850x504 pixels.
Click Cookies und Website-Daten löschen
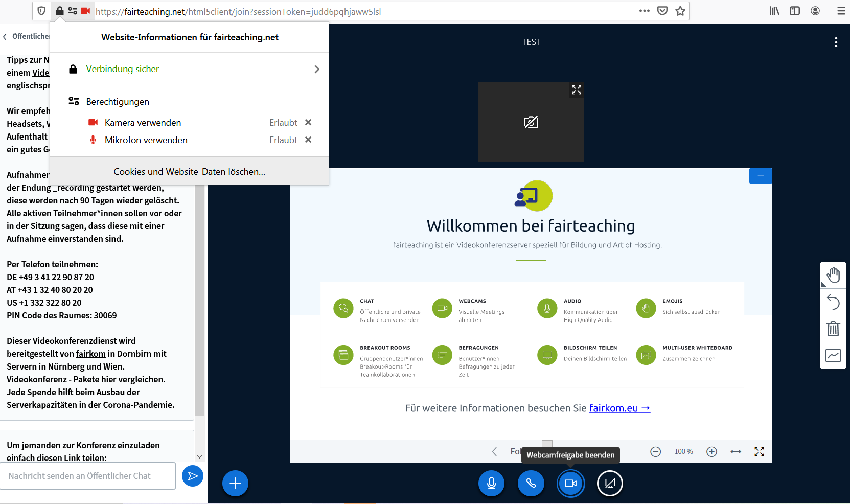(x=189, y=172)
